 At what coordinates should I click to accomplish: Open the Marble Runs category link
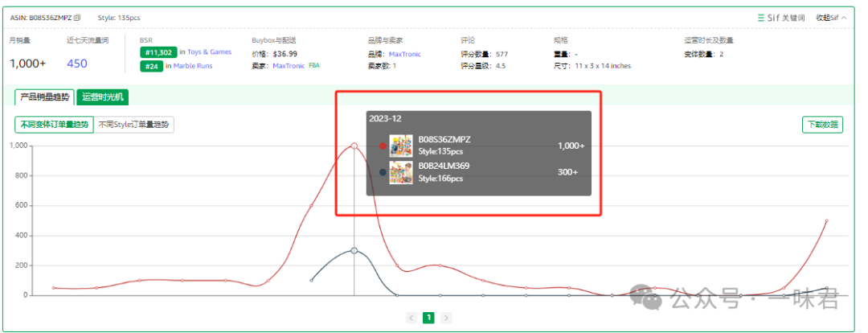[x=193, y=66]
